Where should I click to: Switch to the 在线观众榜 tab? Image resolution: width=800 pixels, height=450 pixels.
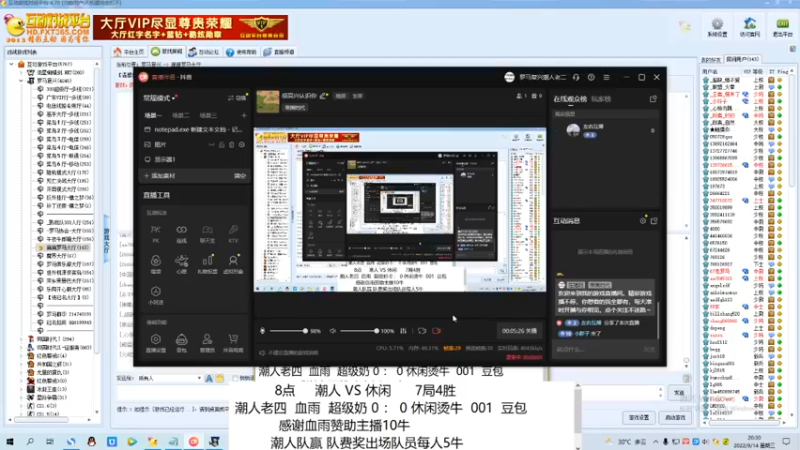click(570, 99)
